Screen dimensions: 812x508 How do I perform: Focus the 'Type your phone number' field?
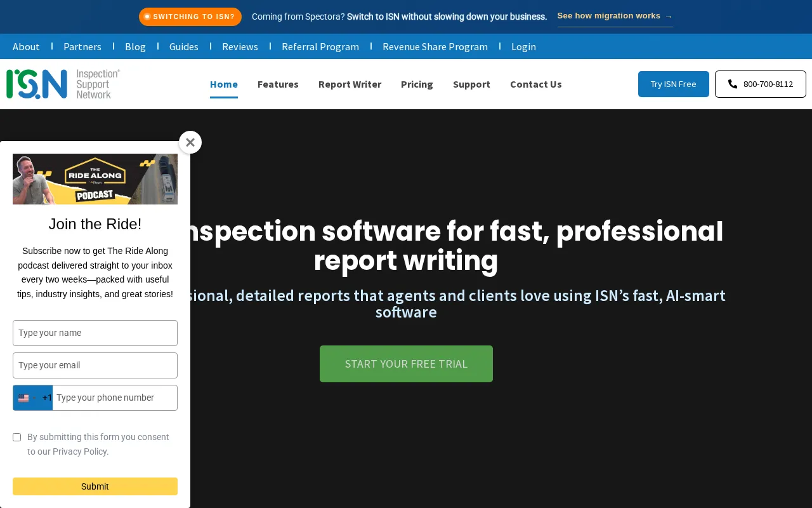tap(115, 398)
